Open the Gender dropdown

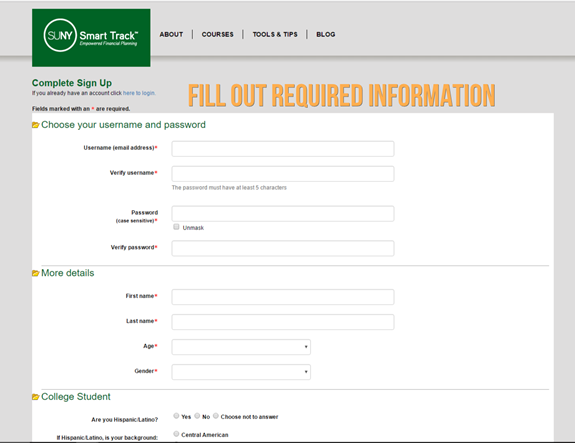click(x=241, y=372)
